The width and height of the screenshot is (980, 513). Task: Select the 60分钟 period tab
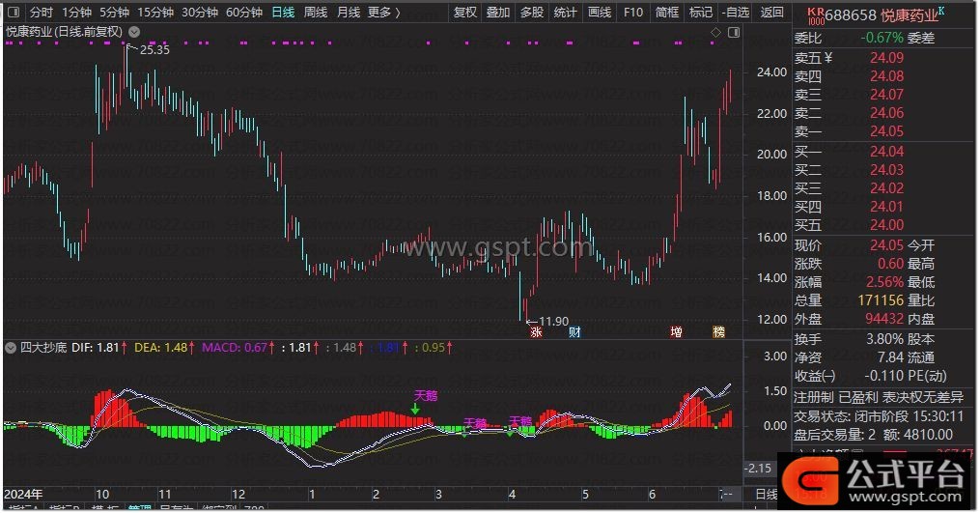pyautogui.click(x=243, y=12)
